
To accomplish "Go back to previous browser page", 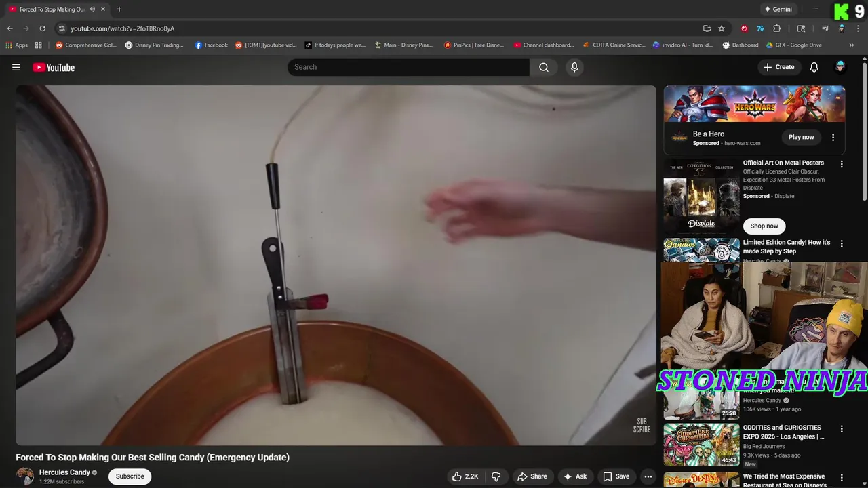I will point(9,28).
